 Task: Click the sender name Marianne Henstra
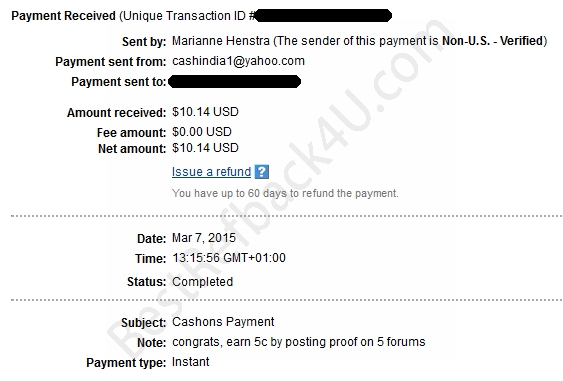coord(221,41)
